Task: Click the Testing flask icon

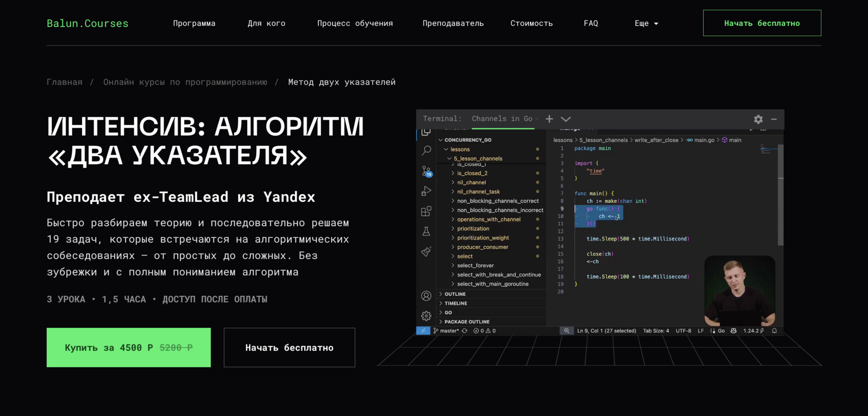Action: click(426, 231)
